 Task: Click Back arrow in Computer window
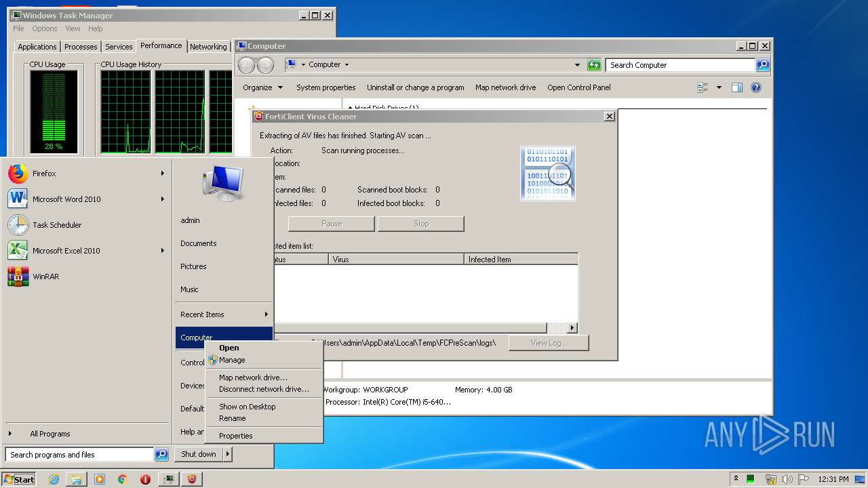pos(246,65)
